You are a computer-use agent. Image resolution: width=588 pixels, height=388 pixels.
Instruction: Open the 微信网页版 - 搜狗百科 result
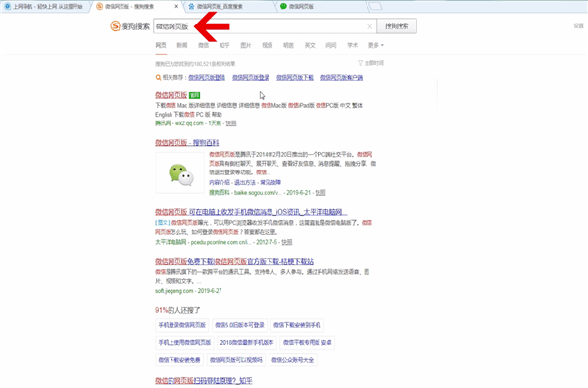tap(187, 143)
